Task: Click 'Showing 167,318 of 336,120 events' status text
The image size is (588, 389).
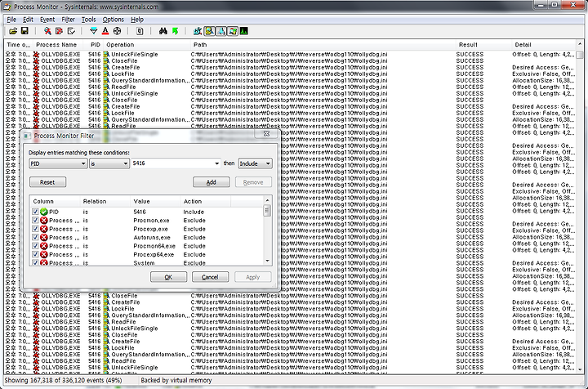Action: [x=63, y=380]
